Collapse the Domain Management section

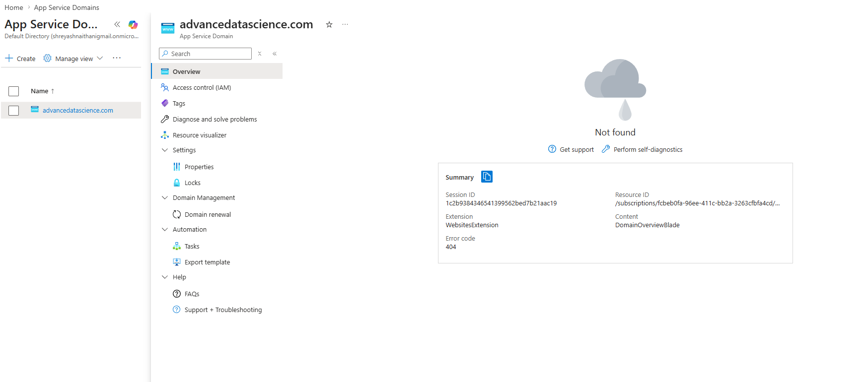click(165, 197)
